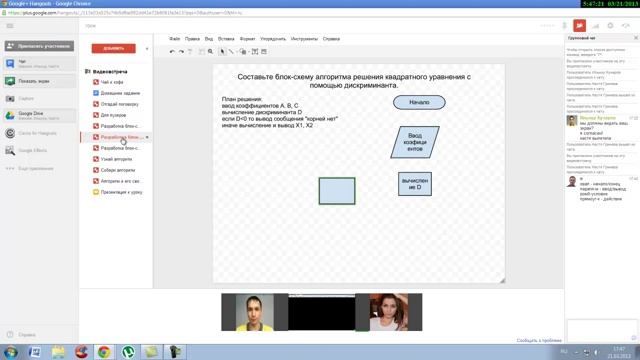Open the Файл menu
The width and height of the screenshot is (640, 360).
click(x=175, y=39)
